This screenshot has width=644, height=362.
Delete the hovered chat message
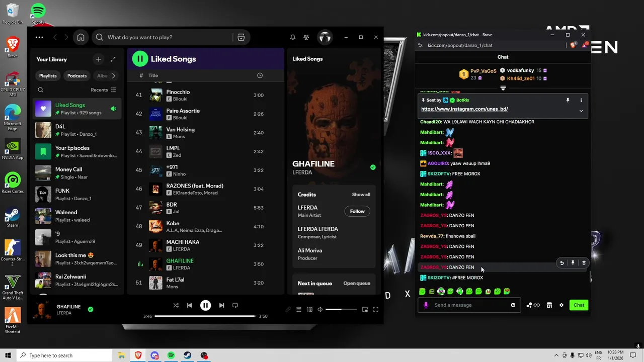point(584,263)
